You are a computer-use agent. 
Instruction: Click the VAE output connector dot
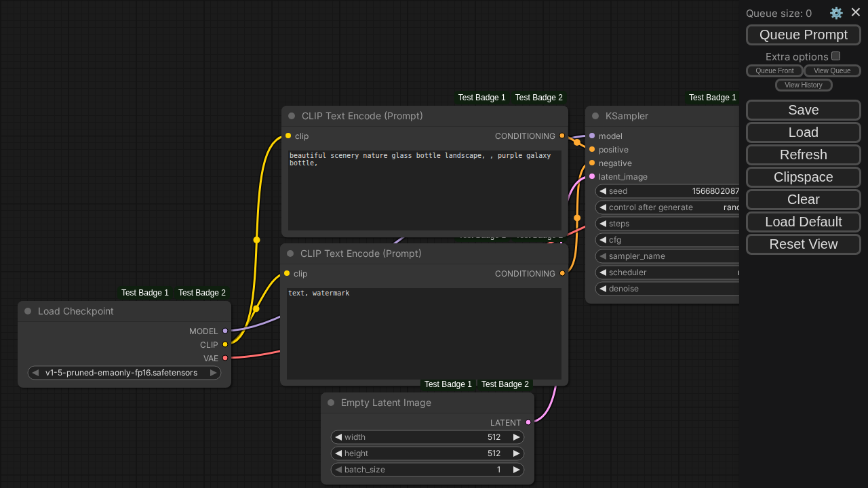pyautogui.click(x=225, y=358)
